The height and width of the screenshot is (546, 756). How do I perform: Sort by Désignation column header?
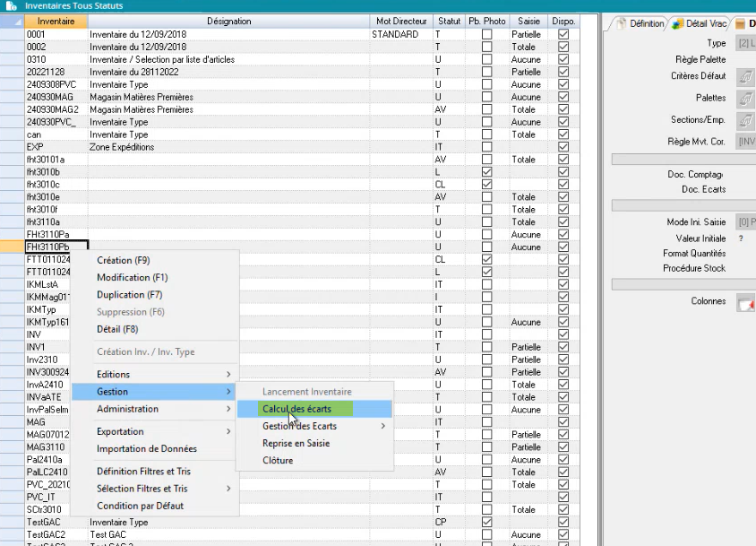pos(228,21)
